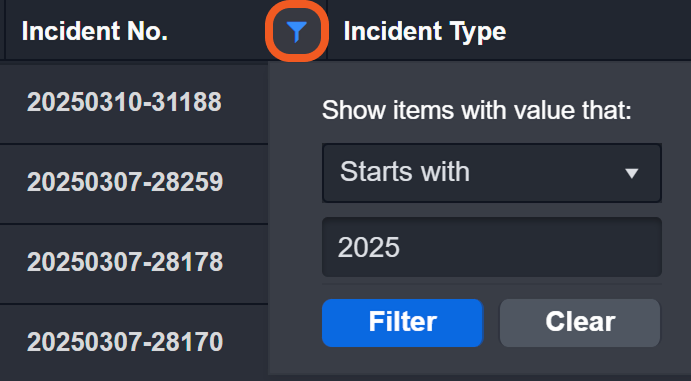Click the Show items with value that label
Viewport: 691px width, 381px height.
477,110
